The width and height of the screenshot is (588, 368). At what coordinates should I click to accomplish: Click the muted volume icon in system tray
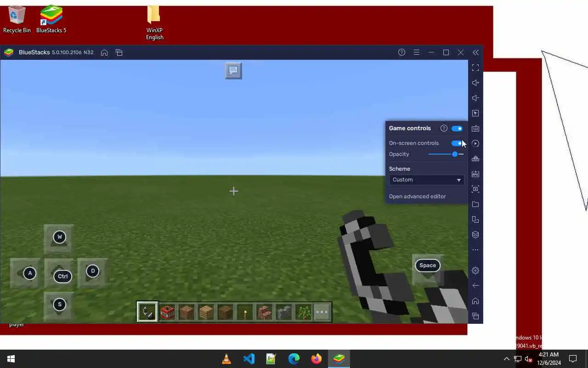pos(528,359)
